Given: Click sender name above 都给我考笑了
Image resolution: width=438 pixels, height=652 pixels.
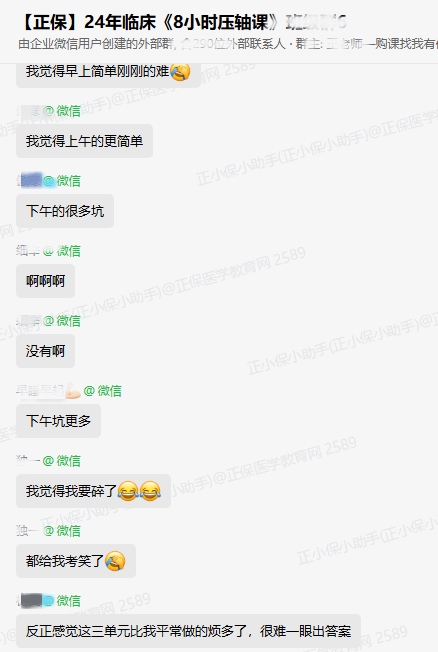Looking at the screenshot, I should coord(28,531).
